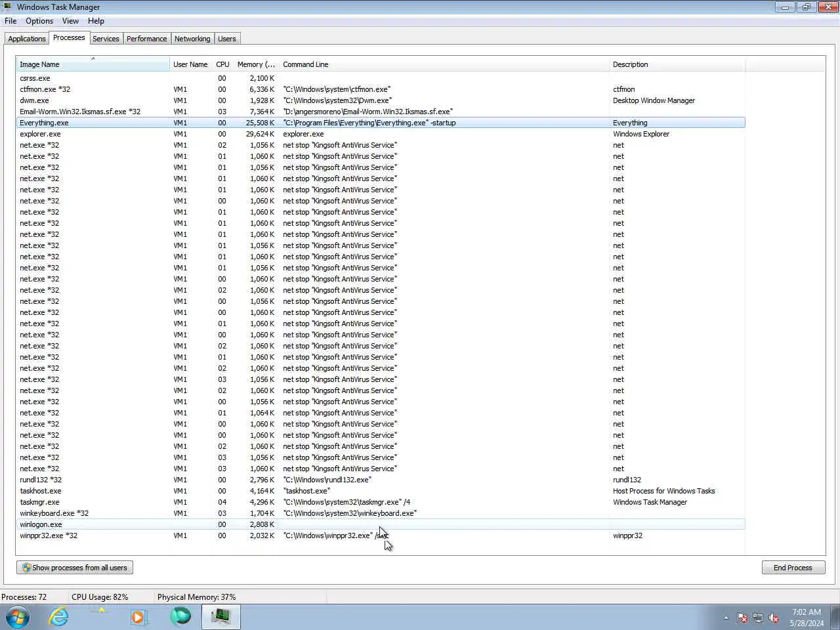Switch to the Services tab

click(106, 39)
